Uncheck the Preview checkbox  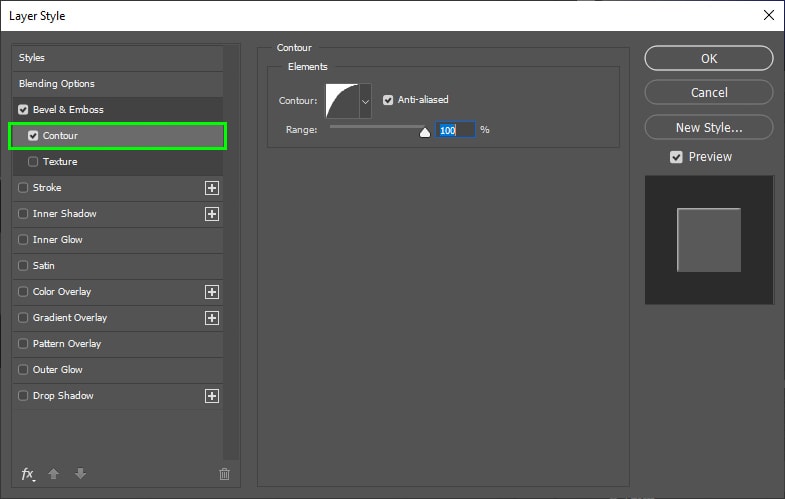(x=677, y=157)
